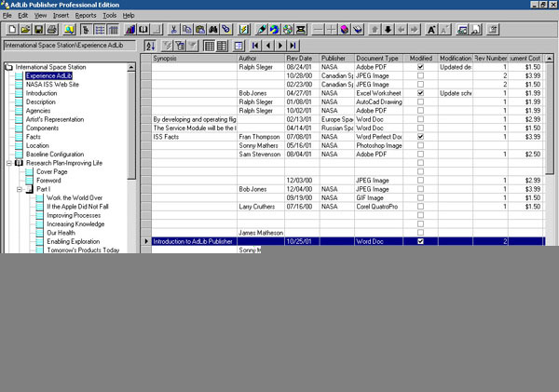Toggle Modified checkbox in 08/24/01 Ralph Sleger row
The height and width of the screenshot is (392, 559).
(x=421, y=67)
